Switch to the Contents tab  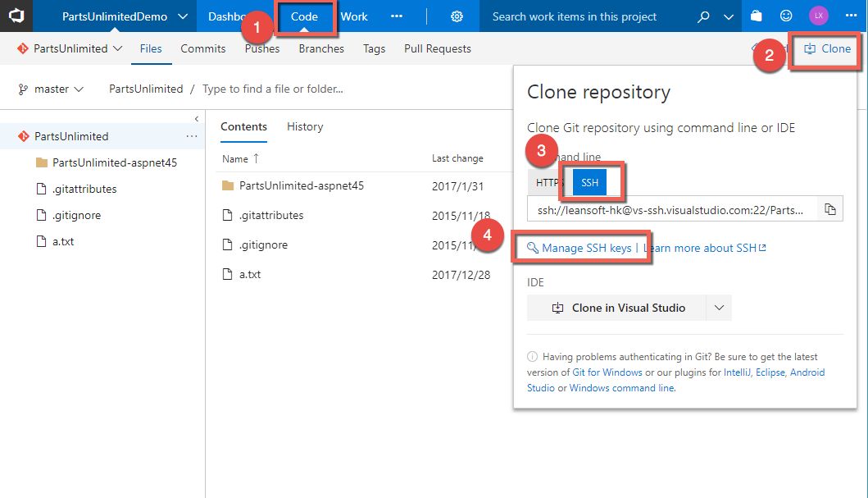pyautogui.click(x=243, y=127)
